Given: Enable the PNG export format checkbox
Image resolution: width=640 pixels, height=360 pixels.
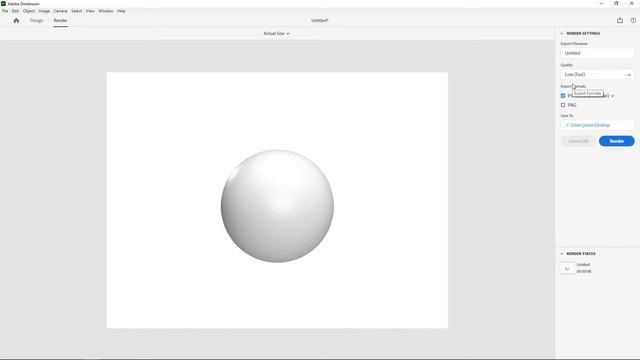Looking at the screenshot, I should tap(563, 105).
